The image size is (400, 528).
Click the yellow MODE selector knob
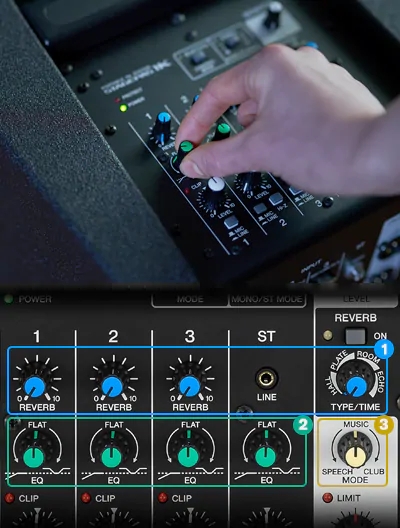click(356, 458)
